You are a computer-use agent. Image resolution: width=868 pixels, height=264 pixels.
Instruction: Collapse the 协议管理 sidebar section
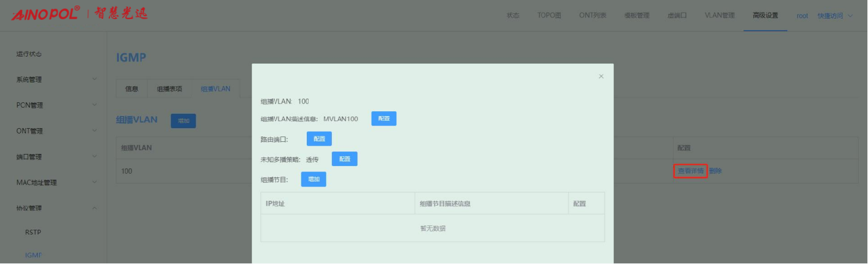pos(55,208)
